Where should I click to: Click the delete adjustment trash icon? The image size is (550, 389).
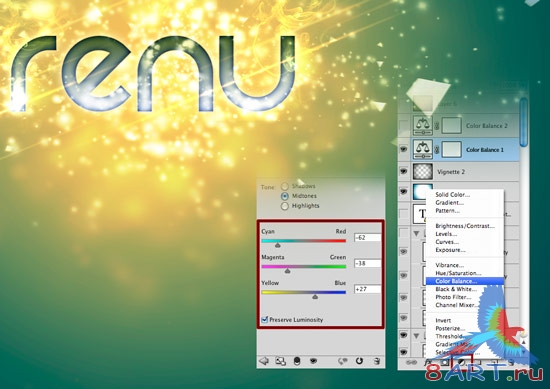coord(377,361)
